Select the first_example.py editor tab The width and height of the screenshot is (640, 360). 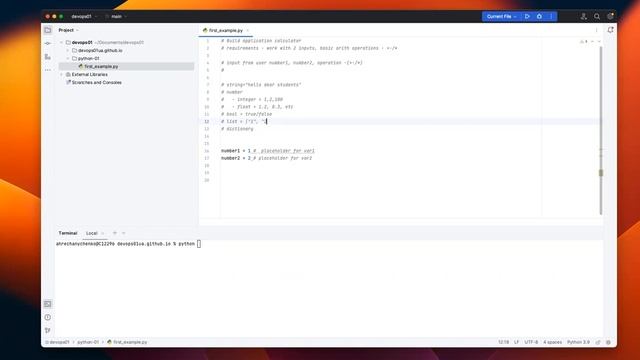point(225,31)
